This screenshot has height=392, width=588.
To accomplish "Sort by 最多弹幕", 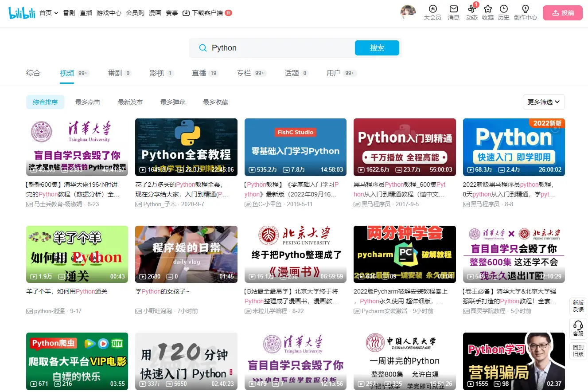I will 173,102.
